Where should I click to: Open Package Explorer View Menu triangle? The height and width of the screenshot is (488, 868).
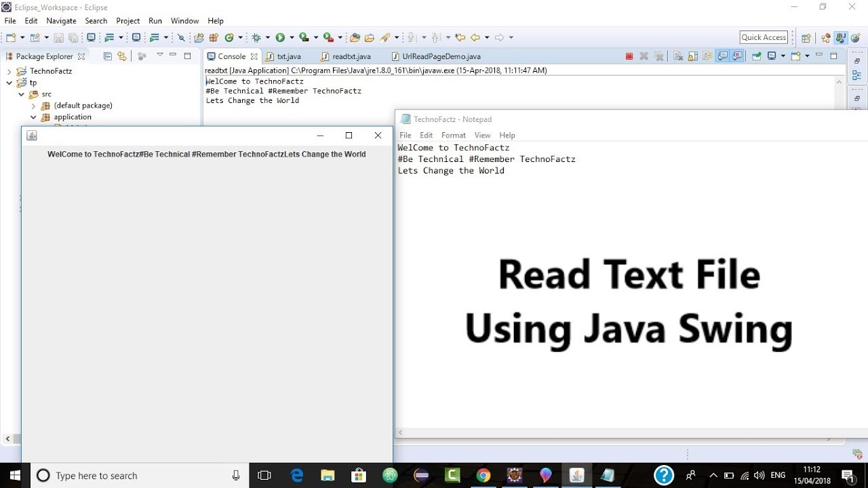tap(160, 54)
